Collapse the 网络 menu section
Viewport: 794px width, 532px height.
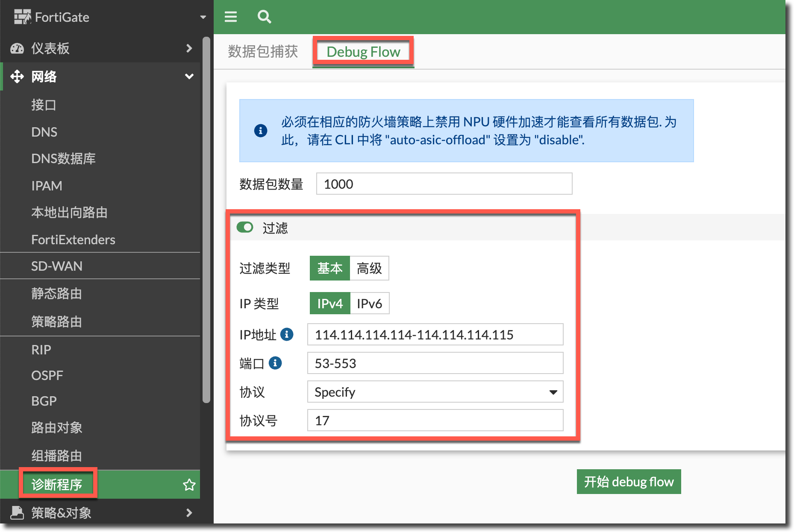(189, 76)
